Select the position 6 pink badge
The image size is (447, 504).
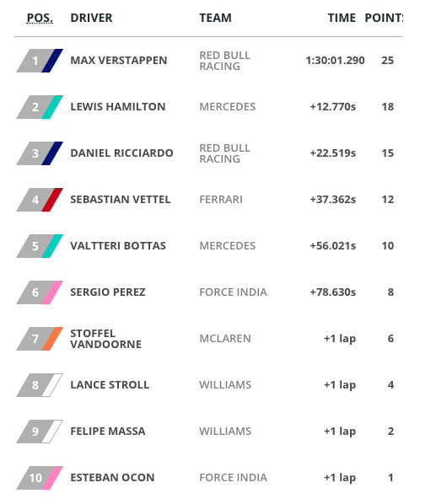tap(40, 292)
